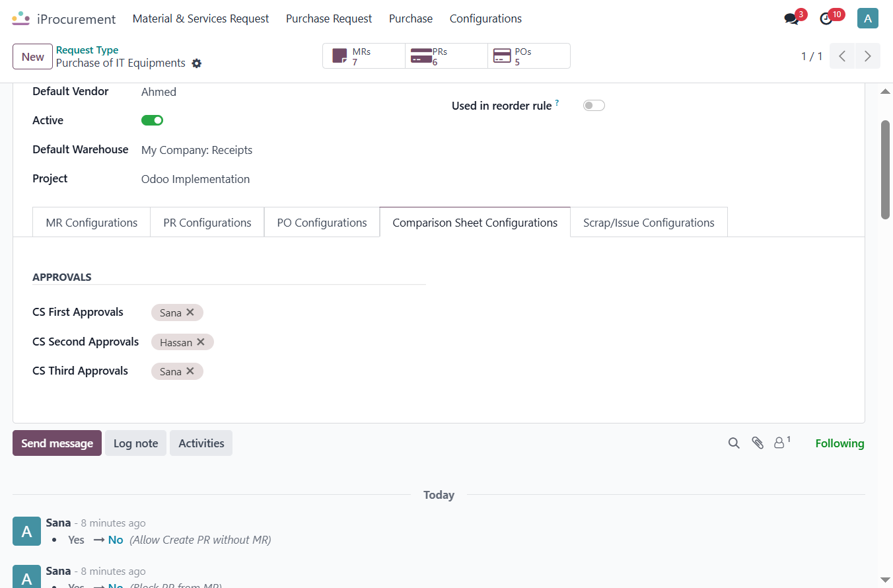
Task: Remove Hassan from CS Second Approvals
Action: click(201, 342)
